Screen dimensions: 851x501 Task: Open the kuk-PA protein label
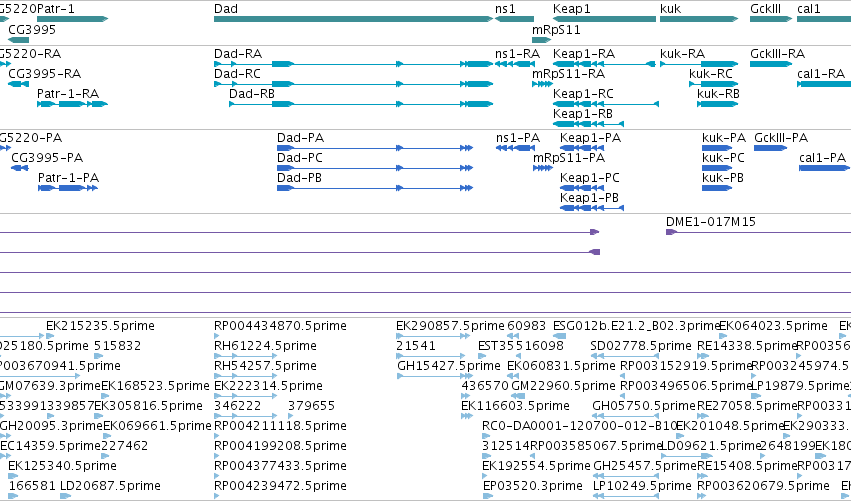[724, 138]
